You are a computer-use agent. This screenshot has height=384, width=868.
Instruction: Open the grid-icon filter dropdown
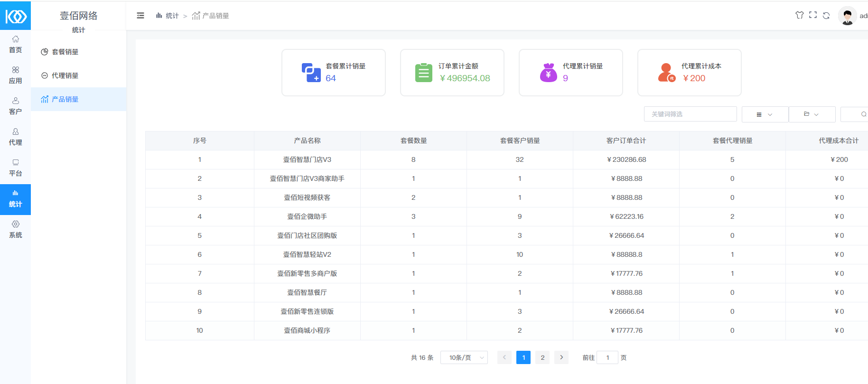[x=765, y=114]
